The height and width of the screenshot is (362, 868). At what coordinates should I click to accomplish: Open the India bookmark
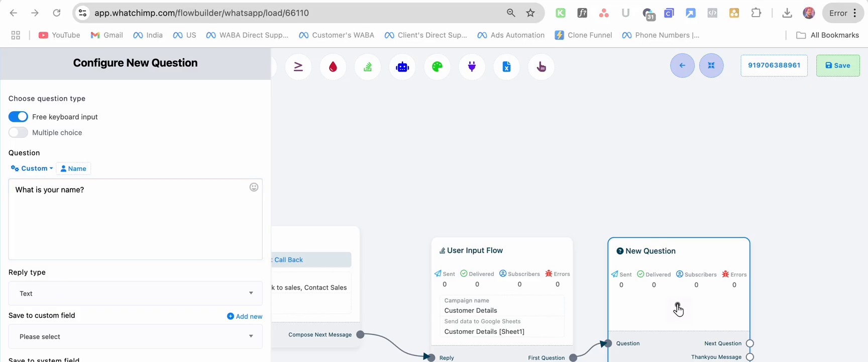(148, 35)
